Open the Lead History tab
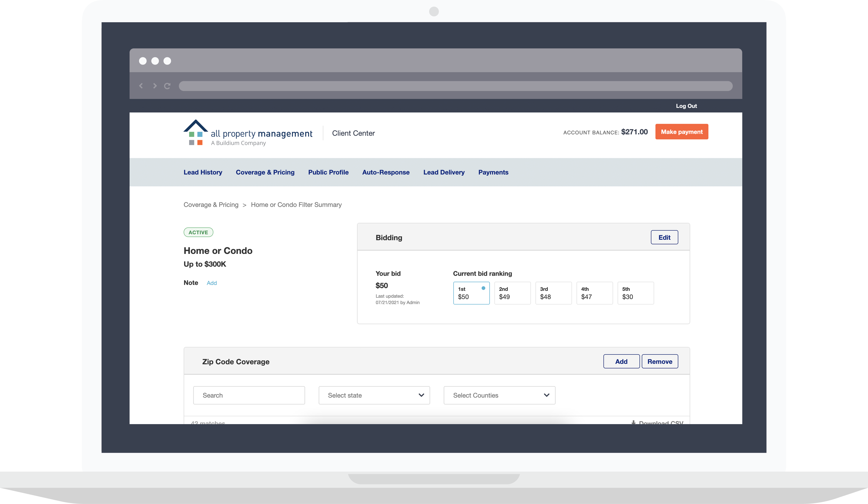This screenshot has height=504, width=868. [202, 172]
